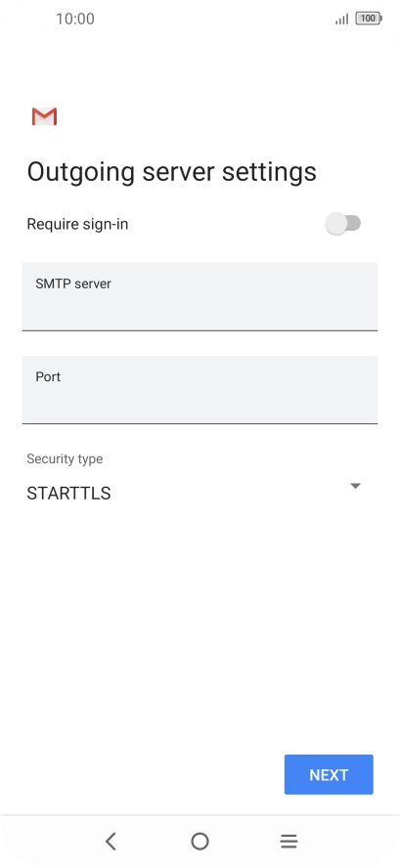The image size is (400, 868).
Task: Click the NEXT button
Action: (329, 774)
